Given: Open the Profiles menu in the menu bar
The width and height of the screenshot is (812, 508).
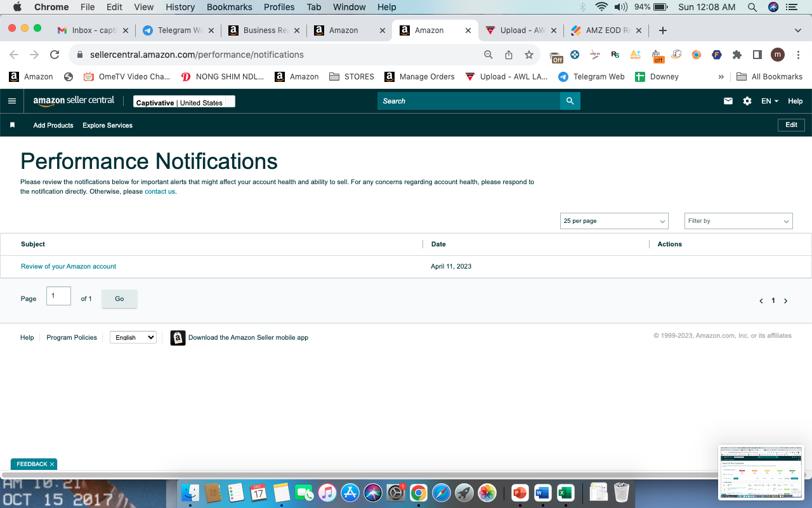Looking at the screenshot, I should [x=279, y=7].
